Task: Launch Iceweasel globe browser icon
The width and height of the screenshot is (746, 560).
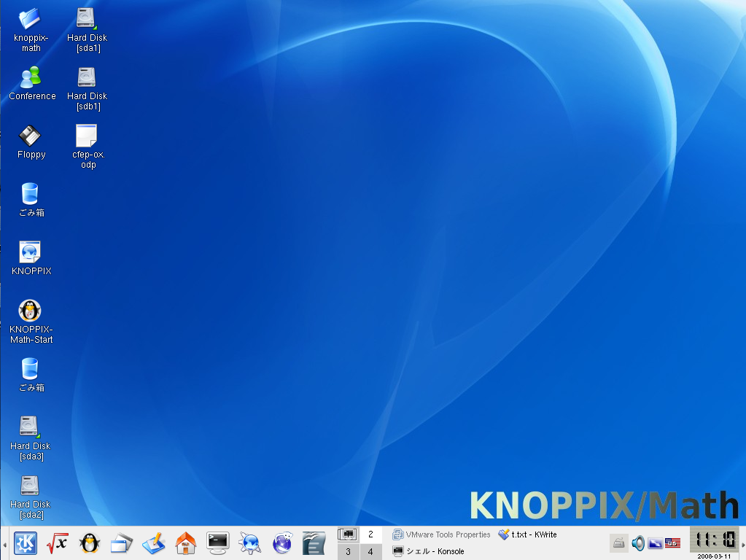Action: 282,543
